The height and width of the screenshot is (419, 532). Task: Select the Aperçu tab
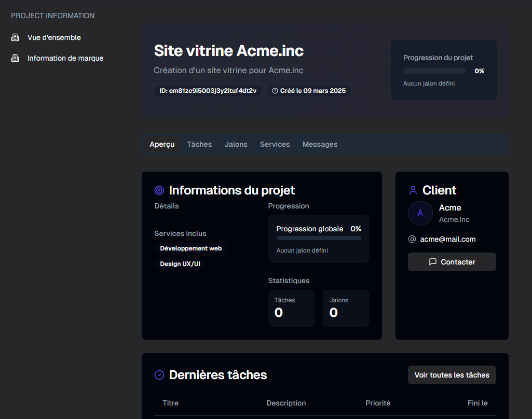162,144
